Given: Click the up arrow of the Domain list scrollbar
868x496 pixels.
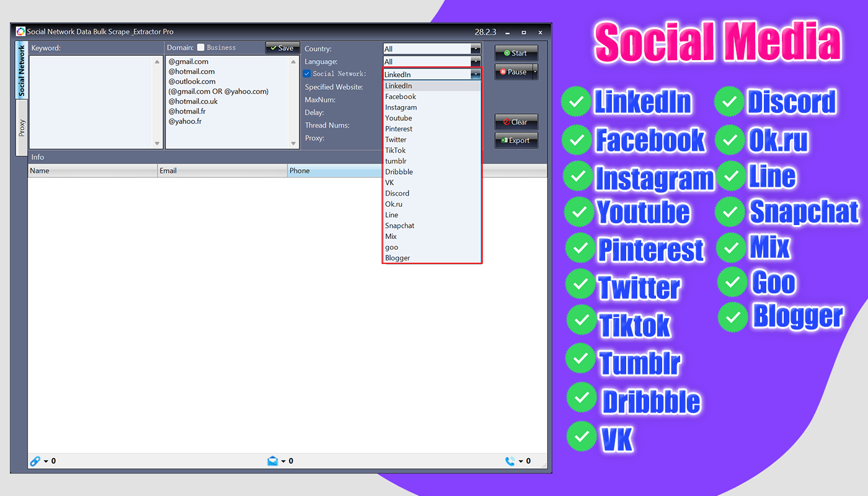Looking at the screenshot, I should [x=294, y=61].
